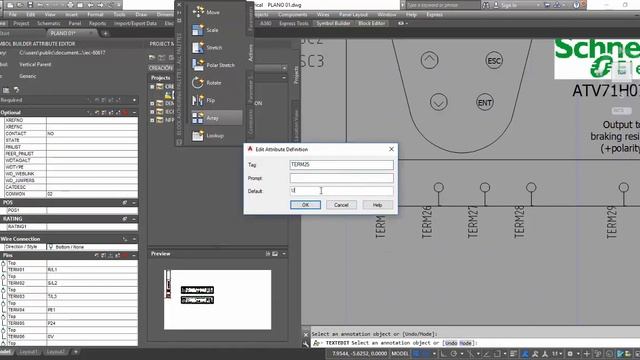Screen dimensions: 640x360
Task: Toggle ortho mode icon in status bar
Action: pyautogui.click(x=443, y=353)
